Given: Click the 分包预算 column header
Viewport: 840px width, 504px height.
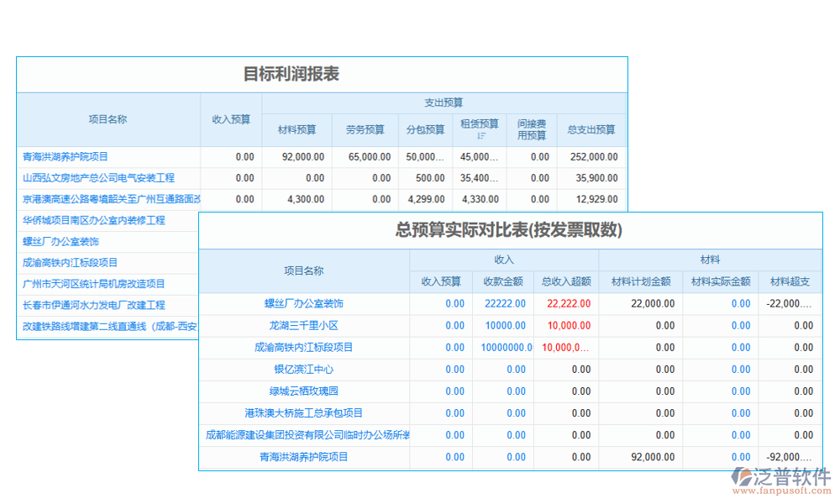Looking at the screenshot, I should (425, 129).
